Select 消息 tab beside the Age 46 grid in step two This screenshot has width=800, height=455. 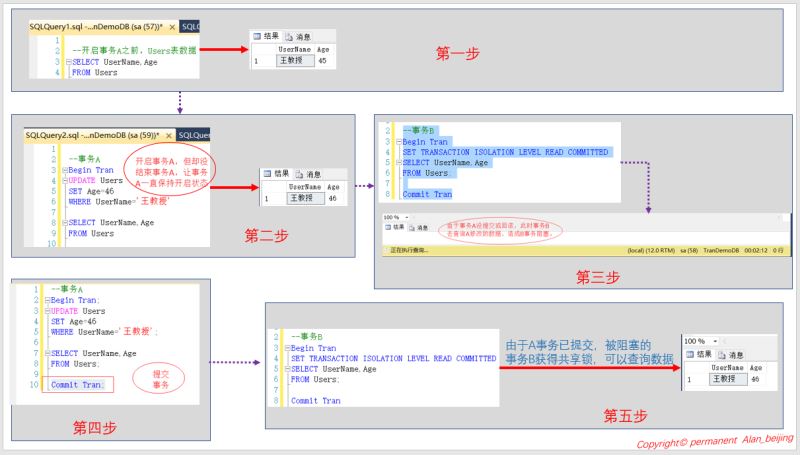pyautogui.click(x=315, y=172)
